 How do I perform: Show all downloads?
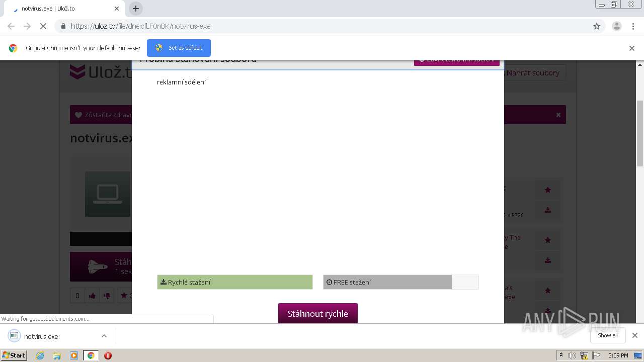(608, 335)
